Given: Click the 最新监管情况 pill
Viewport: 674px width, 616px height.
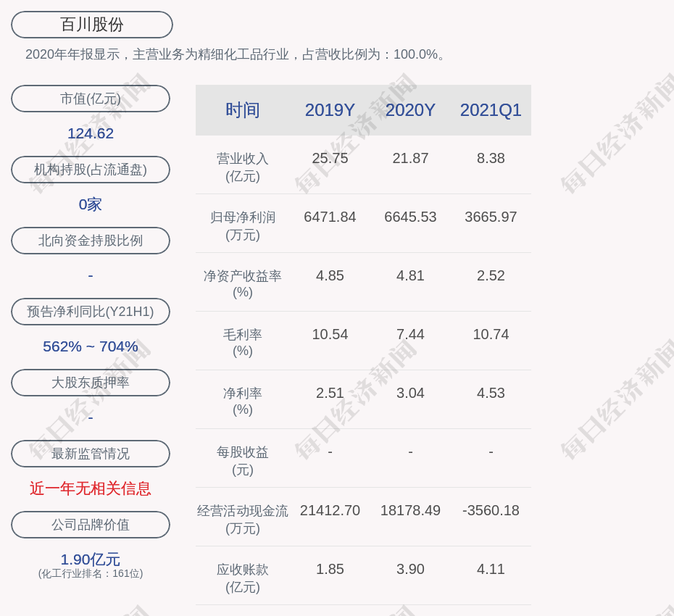Looking at the screenshot, I should pyautogui.click(x=91, y=454).
